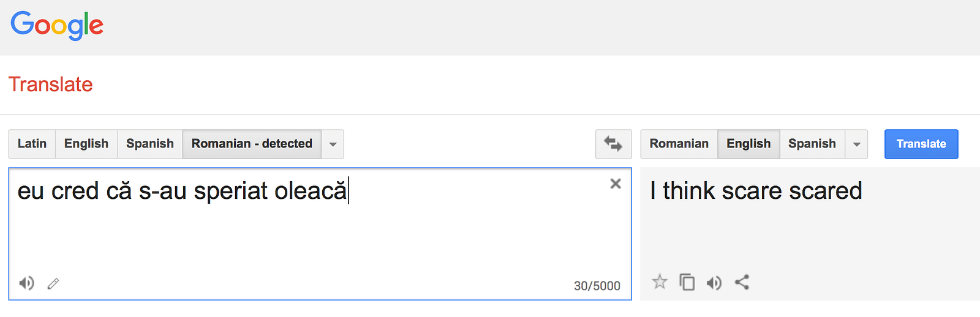Screen dimensions: 980x317
Task: Open the red Translate heading link
Action: pyautogui.click(x=51, y=84)
